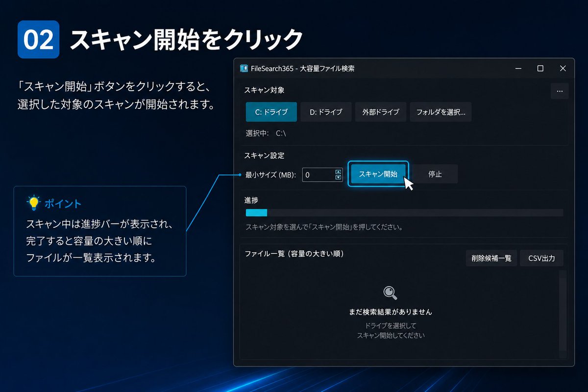Choose the 外部ドライブ scan target
588x392 pixels.
point(381,112)
